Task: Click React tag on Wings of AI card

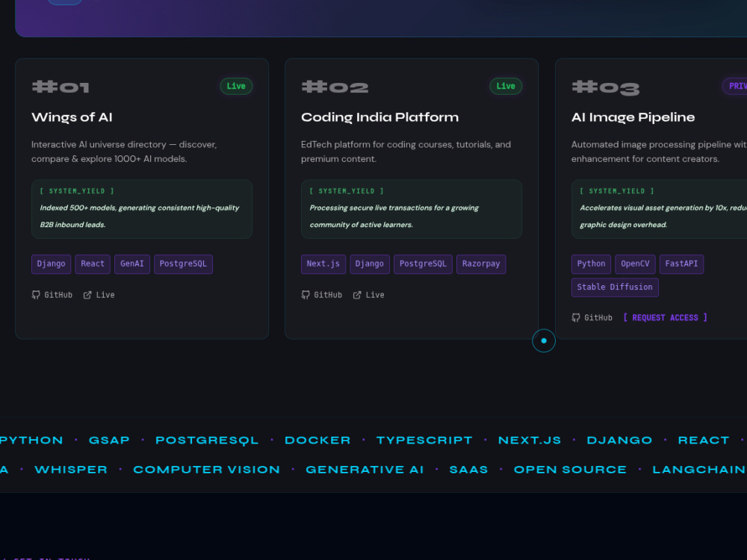Action: click(x=93, y=264)
